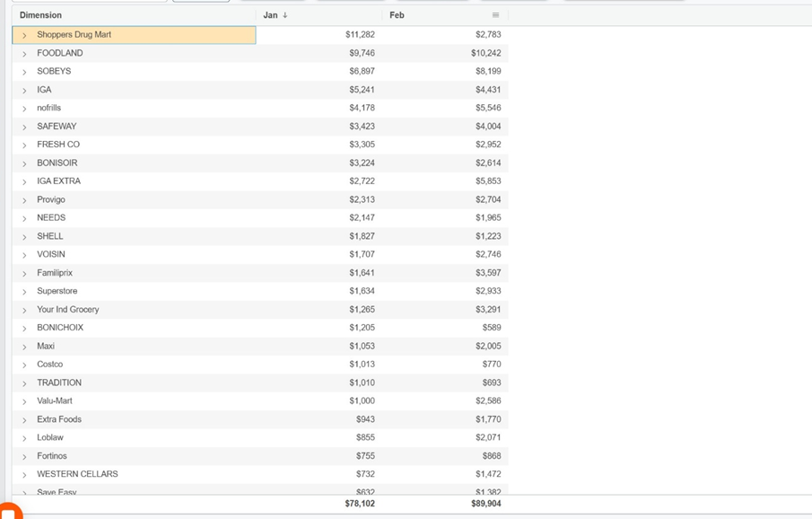812x519 pixels.
Task: Select the nofrills row label
Action: click(x=48, y=108)
